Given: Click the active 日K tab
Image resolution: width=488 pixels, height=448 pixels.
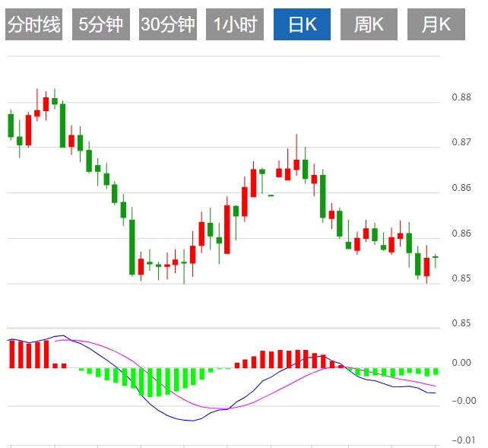Looking at the screenshot, I should (302, 24).
